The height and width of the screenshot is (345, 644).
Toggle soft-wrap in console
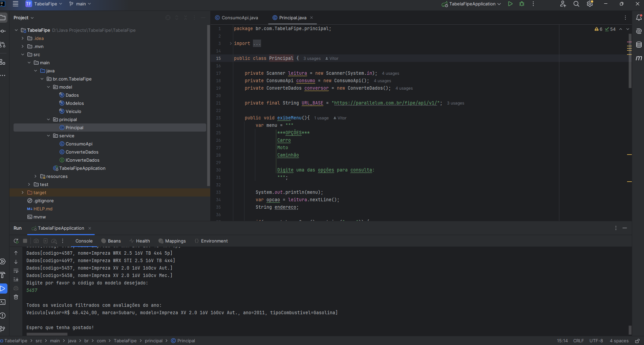(x=16, y=271)
